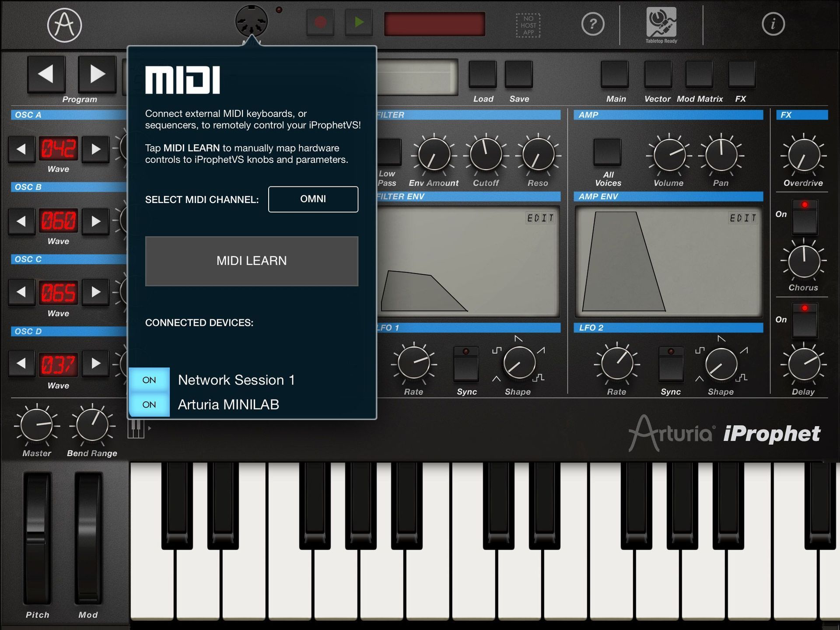This screenshot has width=840, height=630.
Task: Switch to the Mod Matrix page
Action: tap(699, 74)
